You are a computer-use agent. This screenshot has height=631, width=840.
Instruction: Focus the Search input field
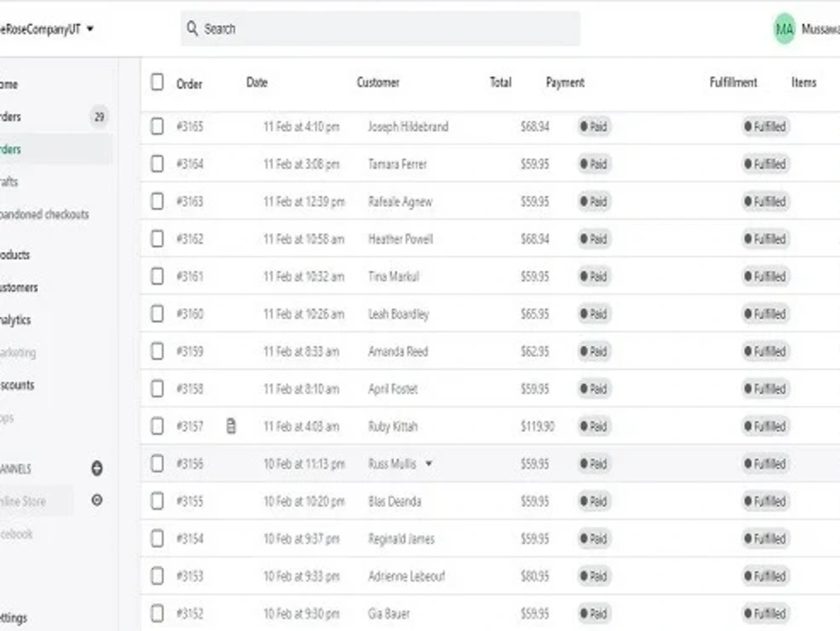point(381,29)
